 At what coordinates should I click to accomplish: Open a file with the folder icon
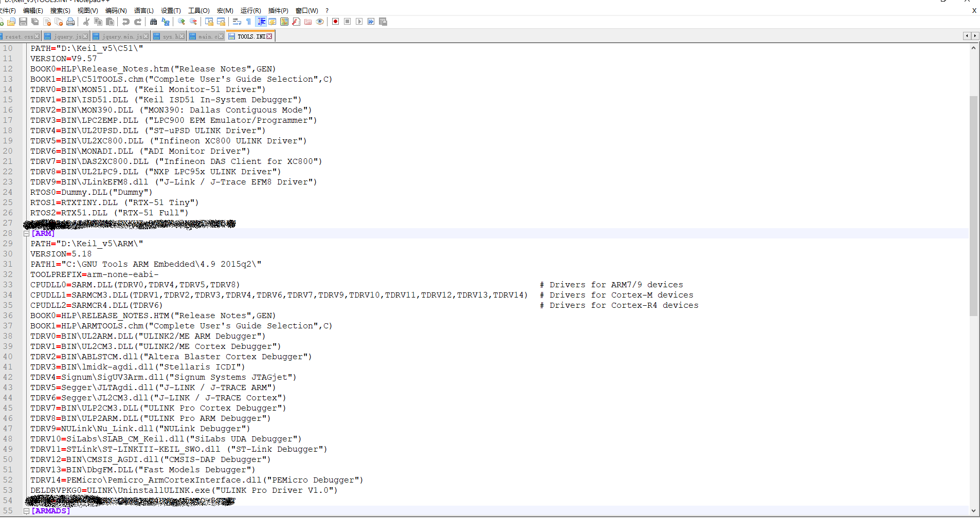[x=11, y=22]
